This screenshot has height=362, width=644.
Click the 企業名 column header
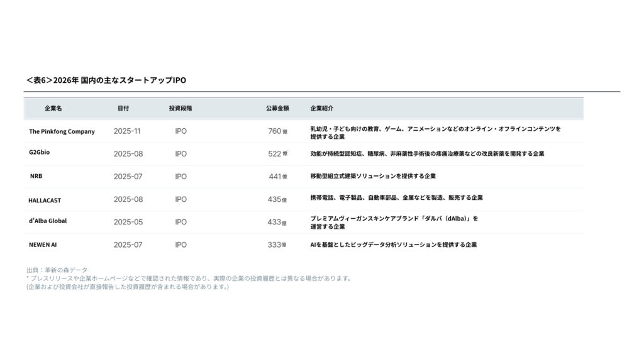click(x=53, y=109)
